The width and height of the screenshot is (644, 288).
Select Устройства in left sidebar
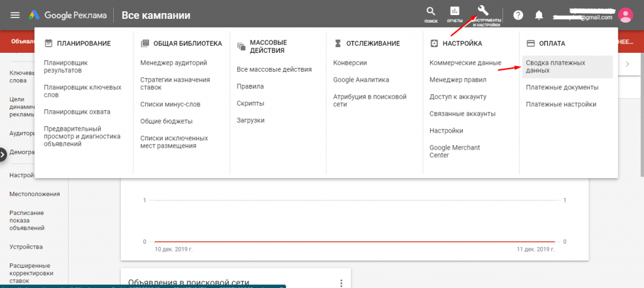(26, 247)
